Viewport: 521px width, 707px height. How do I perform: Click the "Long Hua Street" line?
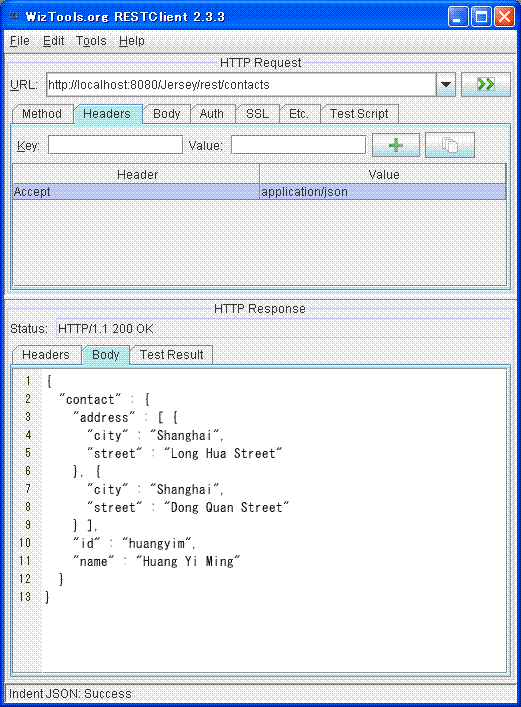[x=184, y=454]
